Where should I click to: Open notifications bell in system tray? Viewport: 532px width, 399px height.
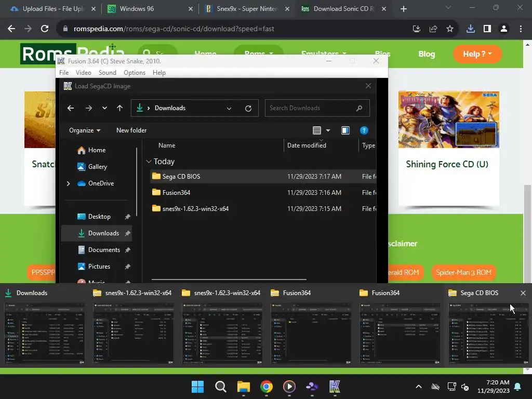tap(518, 387)
